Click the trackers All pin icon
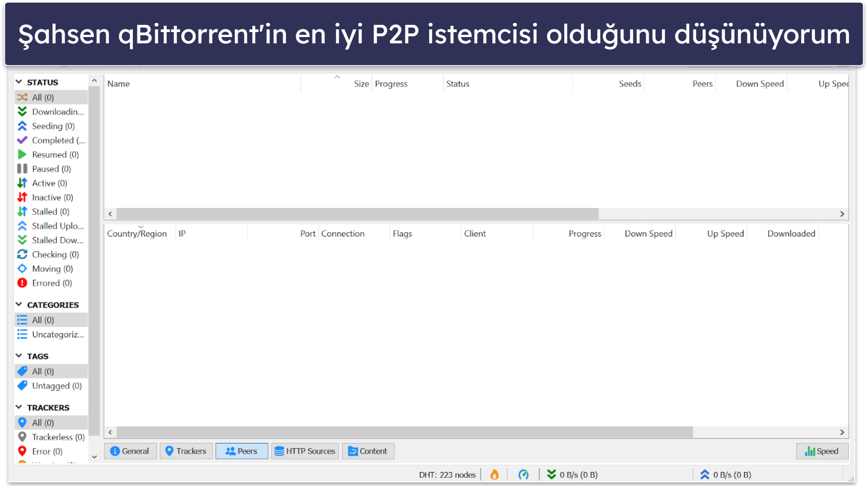The height and width of the screenshot is (486, 868). (x=22, y=423)
